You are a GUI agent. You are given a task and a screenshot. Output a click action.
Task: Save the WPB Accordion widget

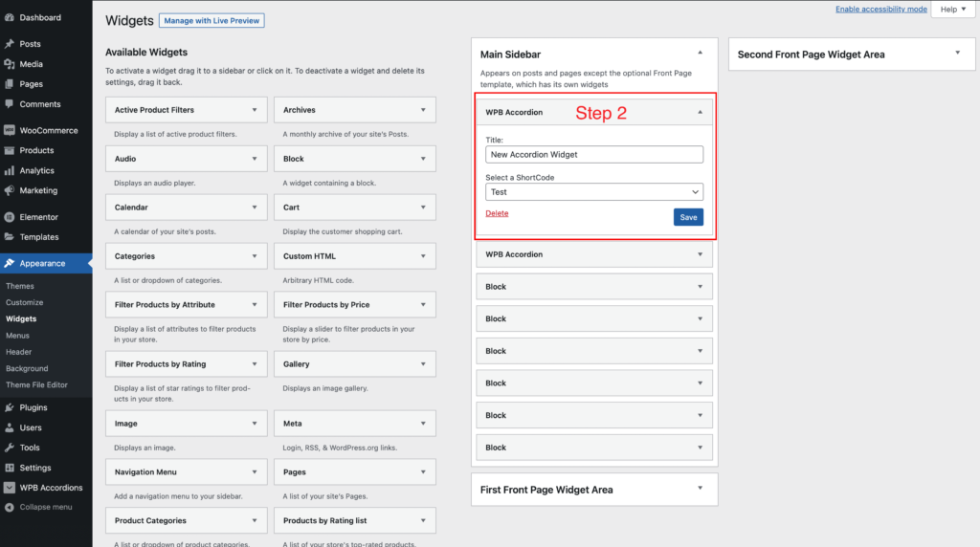click(688, 217)
